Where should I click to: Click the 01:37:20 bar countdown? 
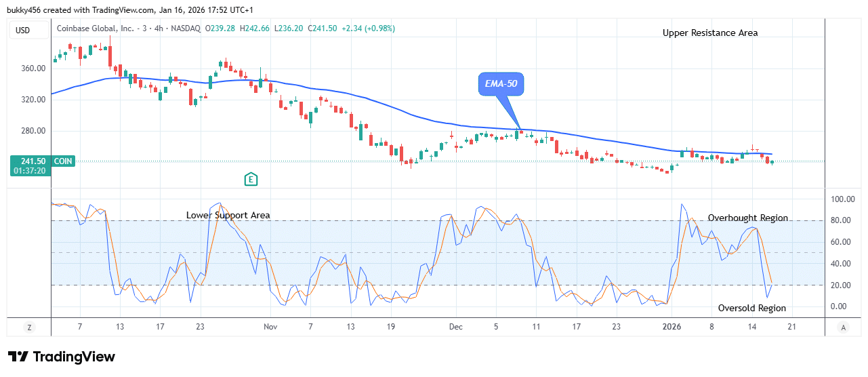pyautogui.click(x=28, y=171)
